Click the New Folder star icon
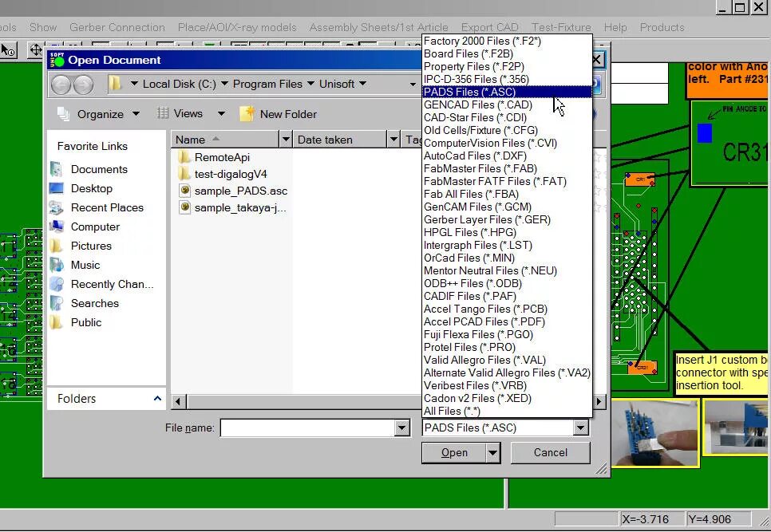This screenshot has height=532, width=771. (247, 113)
